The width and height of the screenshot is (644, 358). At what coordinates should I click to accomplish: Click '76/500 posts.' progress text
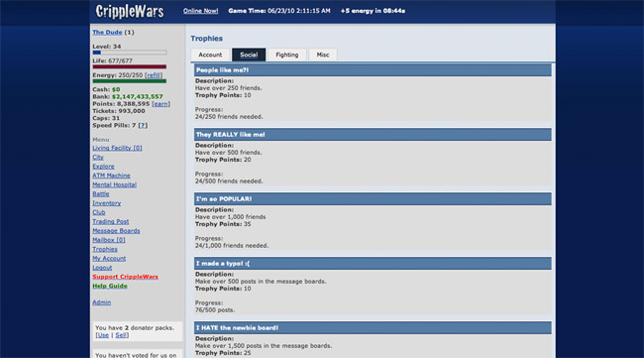click(x=215, y=310)
